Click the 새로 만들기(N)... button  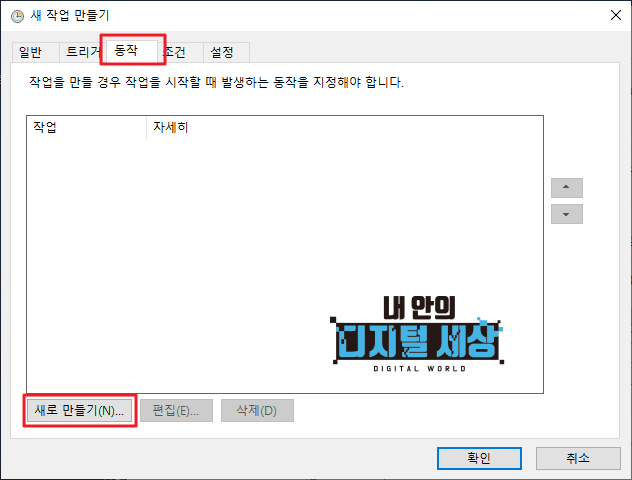pyautogui.click(x=79, y=411)
